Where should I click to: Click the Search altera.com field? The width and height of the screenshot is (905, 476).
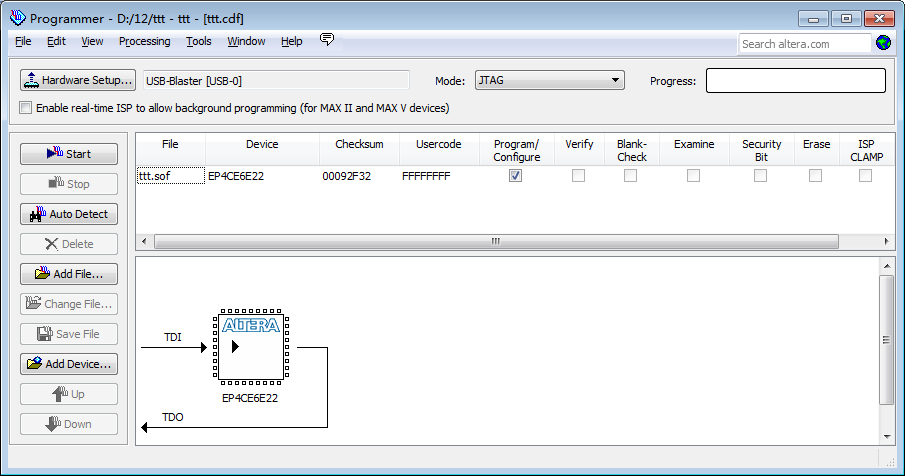(x=805, y=44)
